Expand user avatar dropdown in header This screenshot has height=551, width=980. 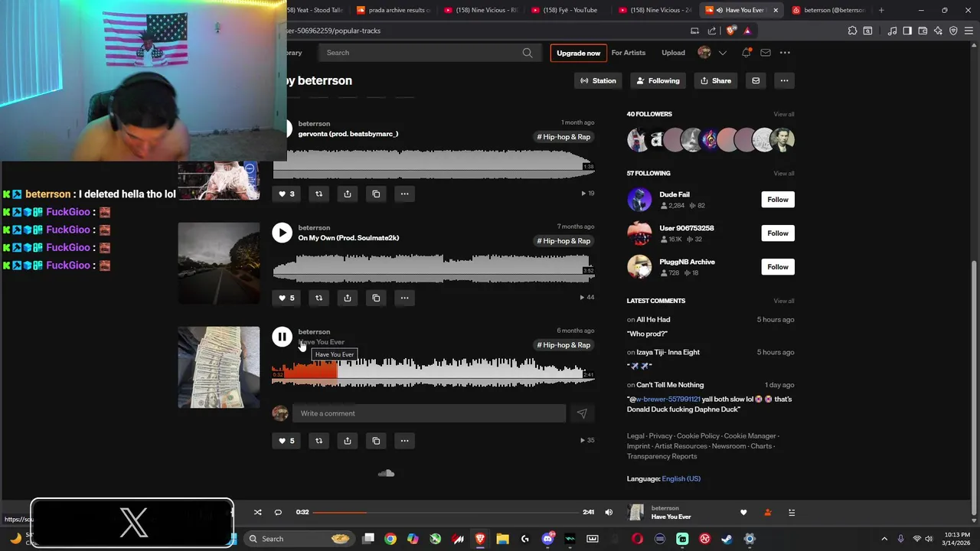[722, 53]
